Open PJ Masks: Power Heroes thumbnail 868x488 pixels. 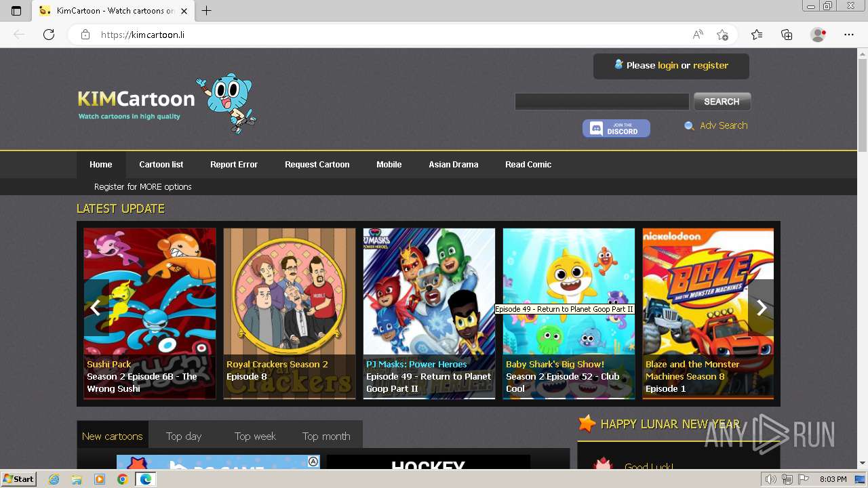(x=429, y=313)
